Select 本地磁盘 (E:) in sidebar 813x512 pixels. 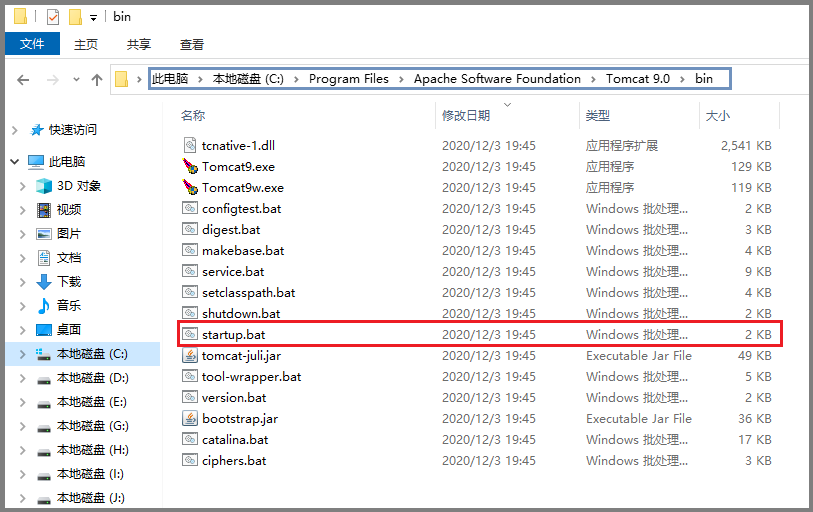tap(92, 402)
